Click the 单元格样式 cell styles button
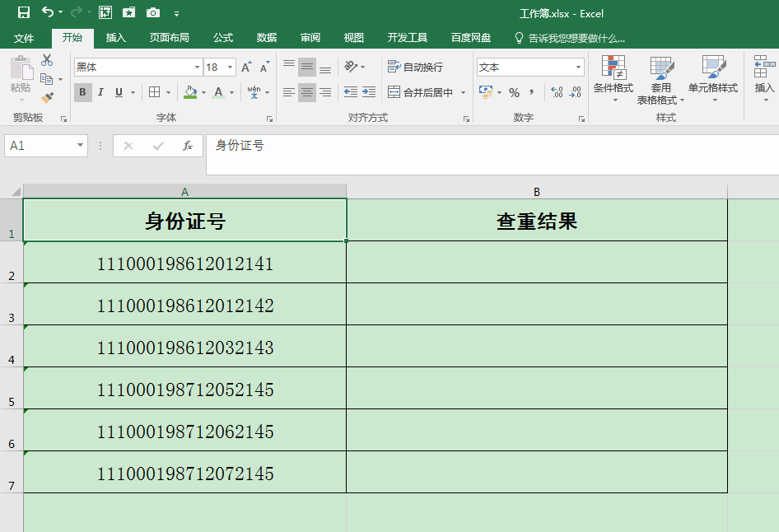Viewport: 779px width, 532px height. pos(713,79)
